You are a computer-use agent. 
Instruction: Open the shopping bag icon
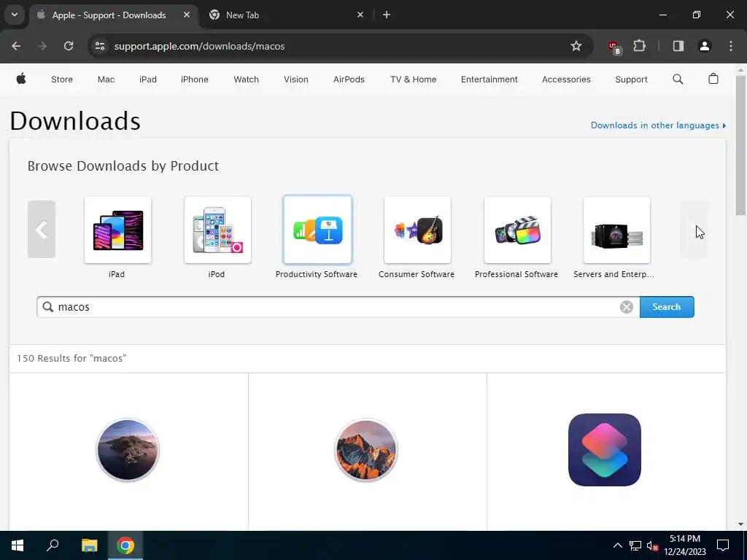[x=713, y=79]
